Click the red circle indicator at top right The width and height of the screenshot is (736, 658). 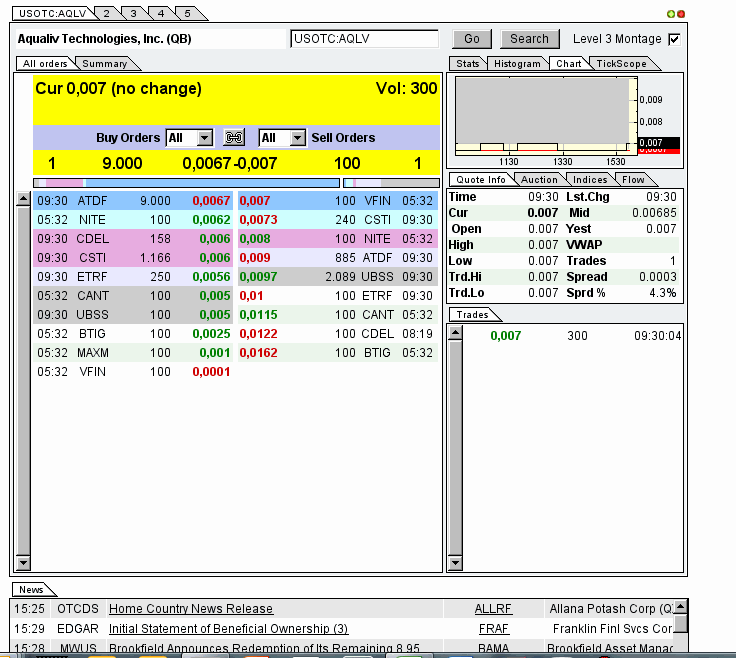(681, 14)
